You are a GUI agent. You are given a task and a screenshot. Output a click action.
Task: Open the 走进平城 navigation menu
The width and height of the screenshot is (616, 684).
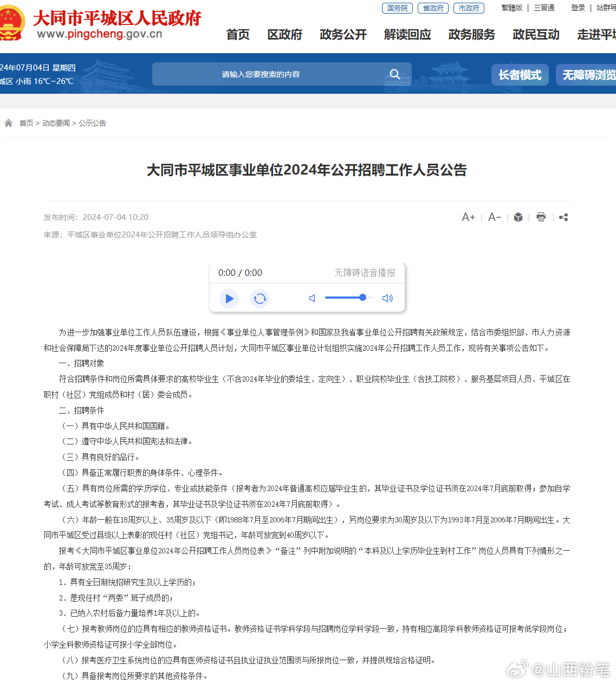tap(596, 35)
